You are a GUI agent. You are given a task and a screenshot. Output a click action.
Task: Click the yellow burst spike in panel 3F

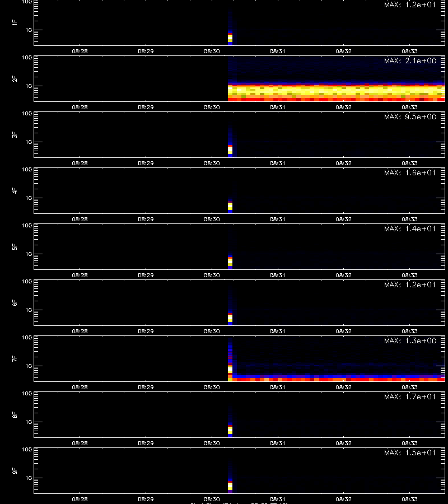(x=230, y=150)
